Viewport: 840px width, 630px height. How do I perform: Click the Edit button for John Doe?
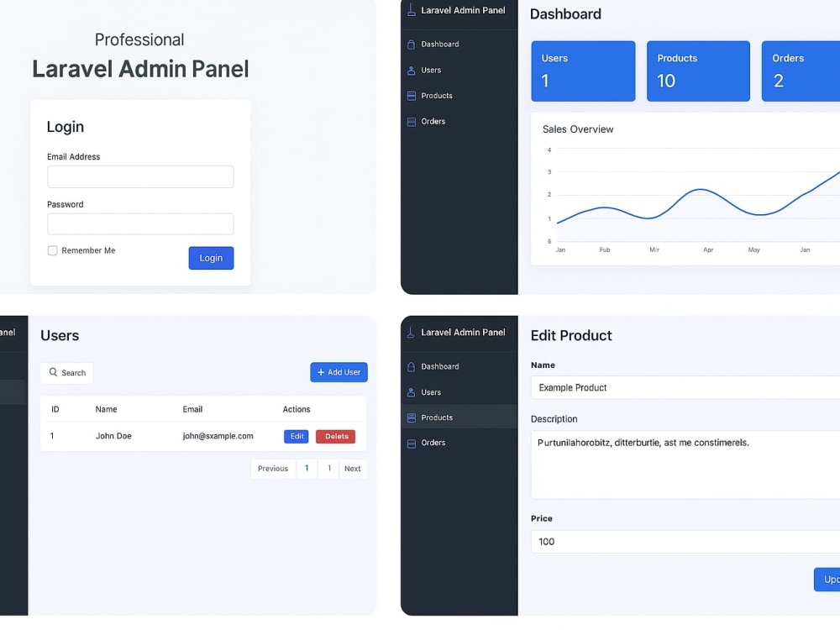296,436
